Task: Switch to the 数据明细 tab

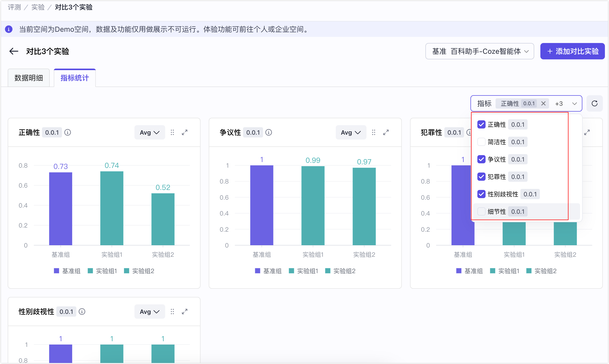Action: coord(29,78)
